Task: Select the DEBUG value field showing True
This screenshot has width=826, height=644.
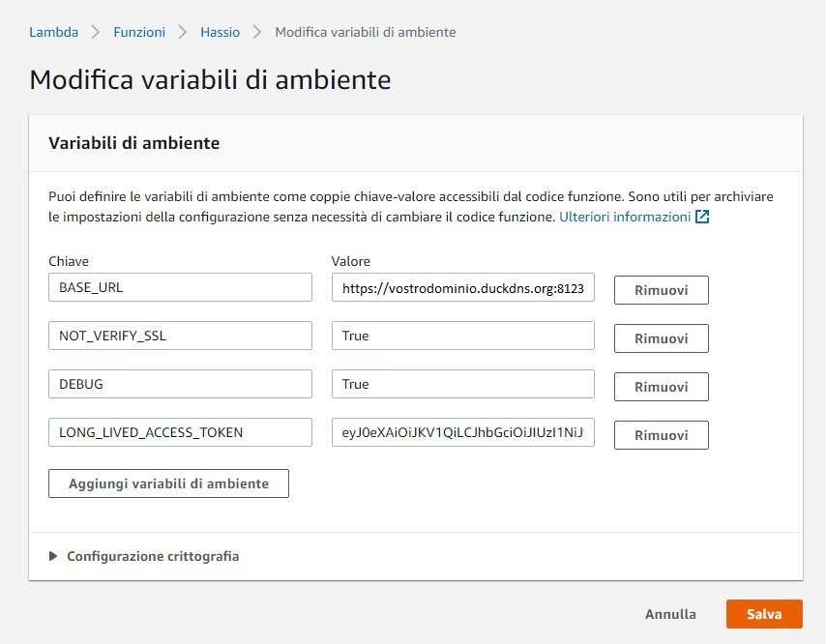Action: tap(462, 384)
